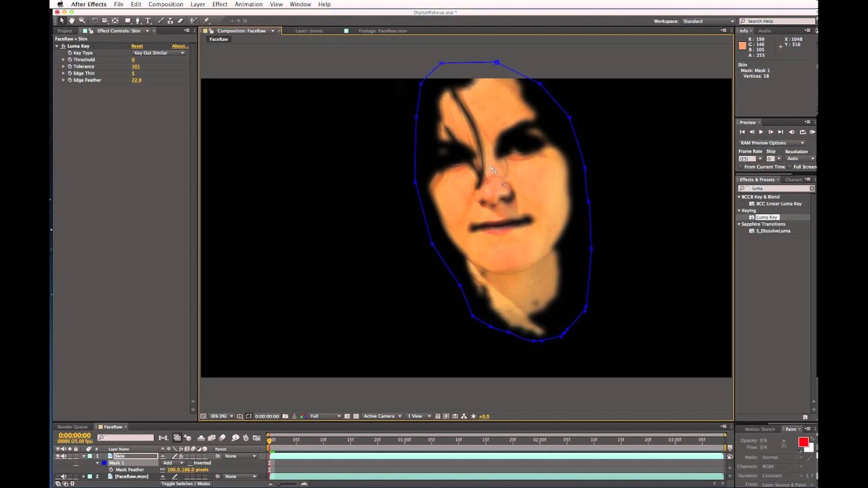Open About link for Luma Key
The image size is (868, 488).
180,46
